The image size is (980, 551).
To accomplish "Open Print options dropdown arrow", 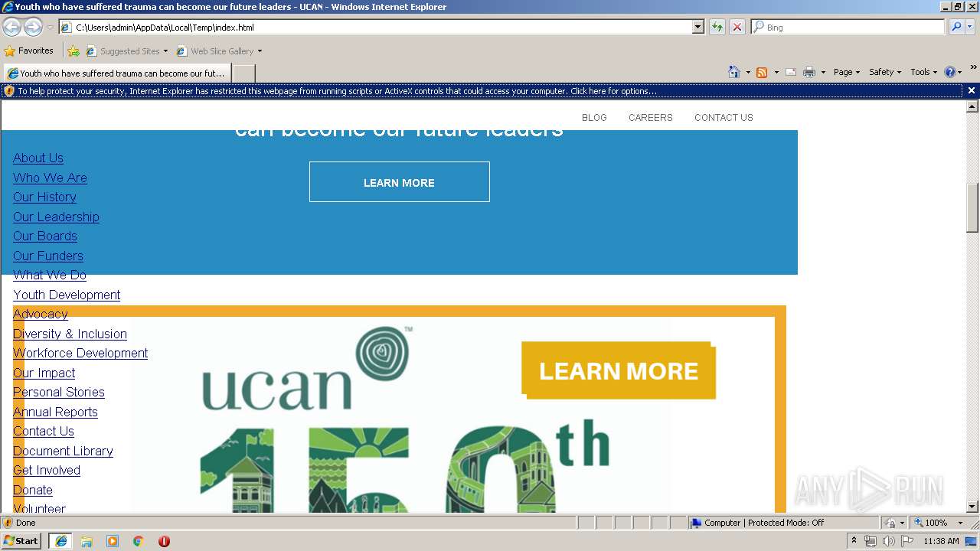I will tap(823, 73).
